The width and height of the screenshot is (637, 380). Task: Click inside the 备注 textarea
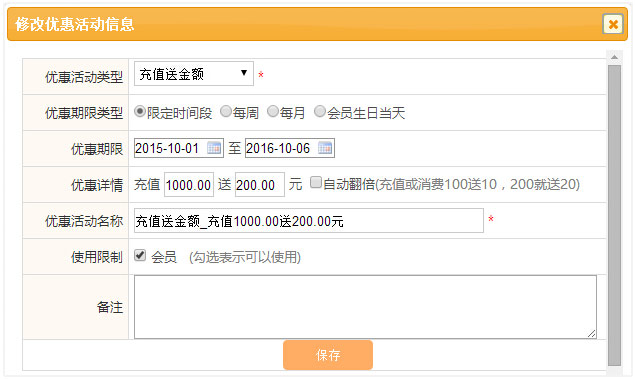pos(365,307)
